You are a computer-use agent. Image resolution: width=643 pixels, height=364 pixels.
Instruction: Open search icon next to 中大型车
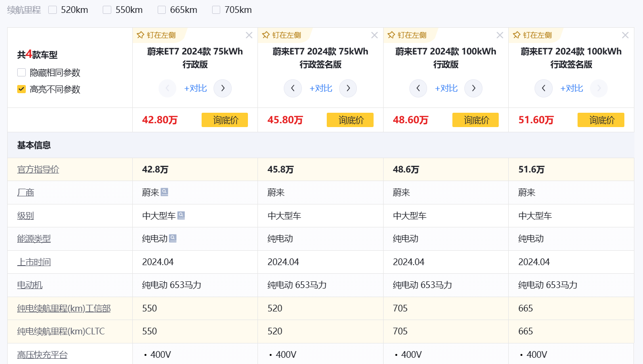[181, 215]
